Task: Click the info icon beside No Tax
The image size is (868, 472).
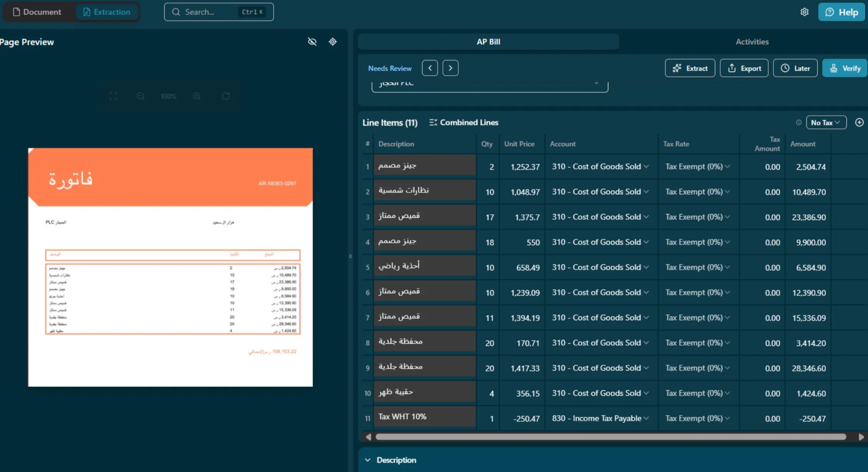Action: point(799,122)
